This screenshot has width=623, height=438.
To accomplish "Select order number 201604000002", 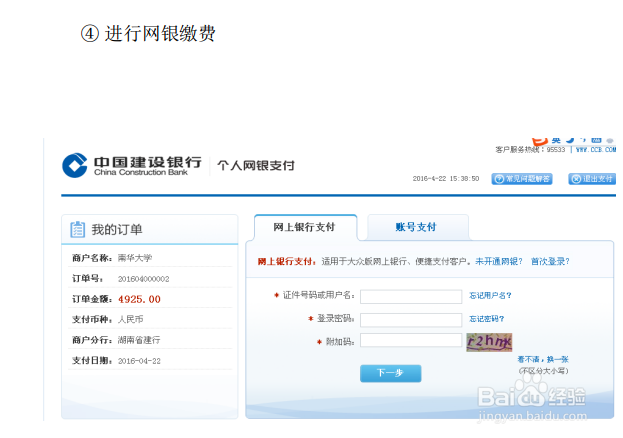I will [x=143, y=279].
